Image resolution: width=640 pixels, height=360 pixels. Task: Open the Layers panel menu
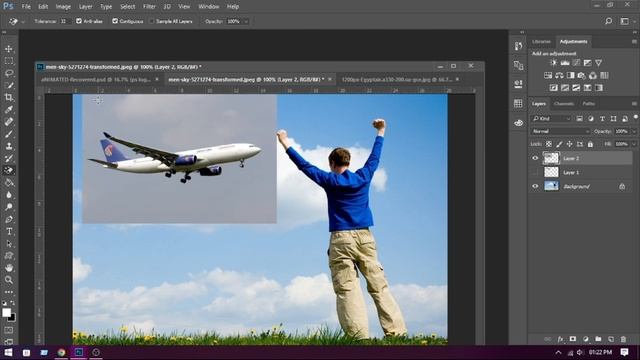[634, 104]
